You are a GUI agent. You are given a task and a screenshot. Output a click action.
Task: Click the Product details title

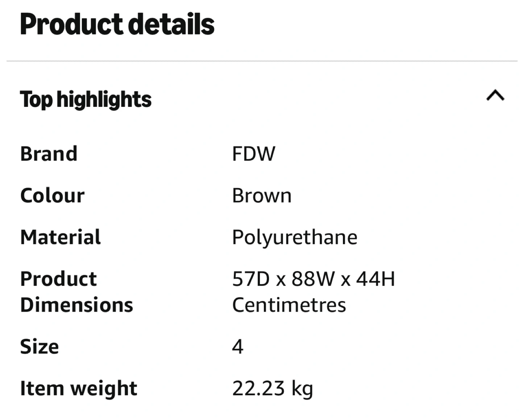pyautogui.click(x=117, y=24)
